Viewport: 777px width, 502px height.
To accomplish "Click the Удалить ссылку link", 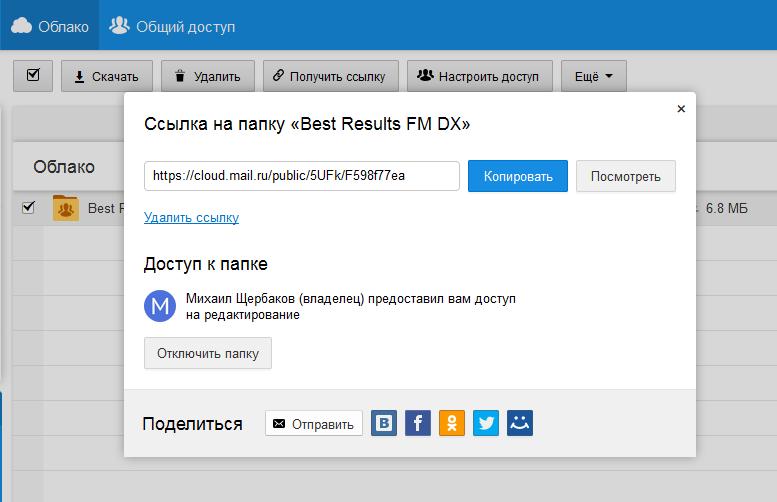I will (191, 217).
